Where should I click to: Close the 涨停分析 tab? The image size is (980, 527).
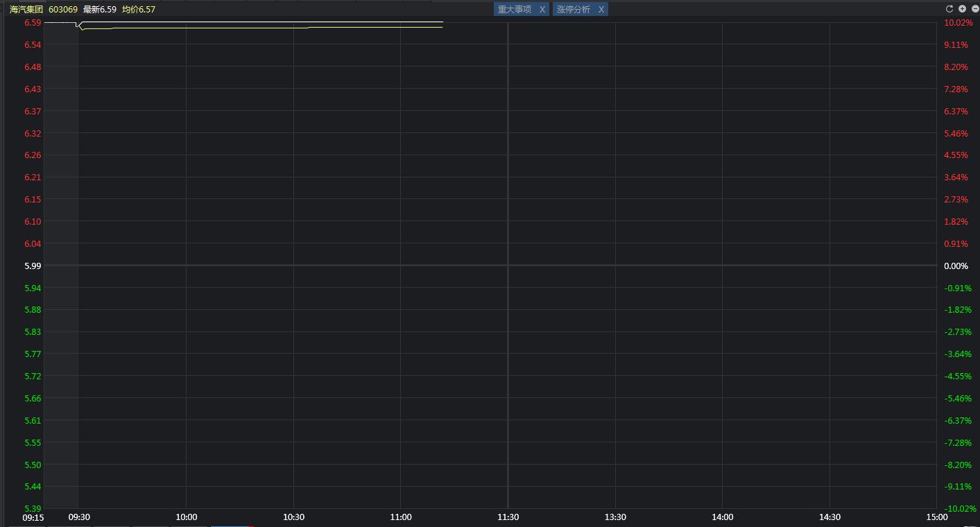point(601,9)
